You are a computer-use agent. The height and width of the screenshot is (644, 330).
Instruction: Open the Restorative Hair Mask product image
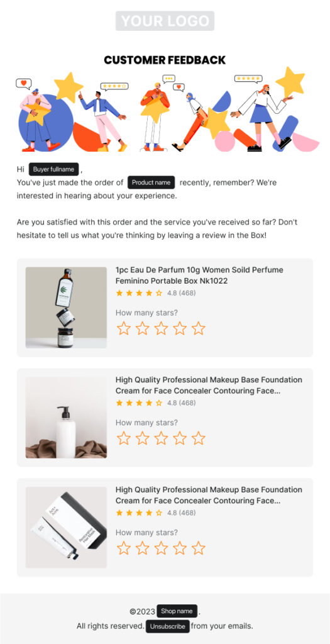point(66,528)
